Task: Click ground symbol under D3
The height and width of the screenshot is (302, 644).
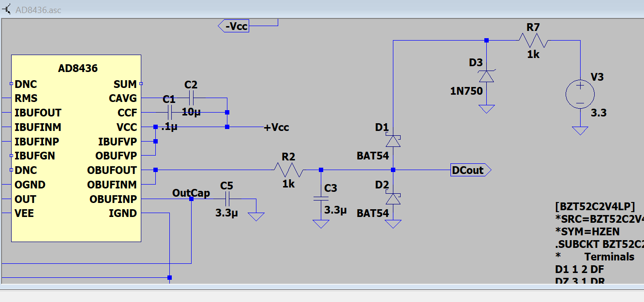Action: tap(487, 108)
